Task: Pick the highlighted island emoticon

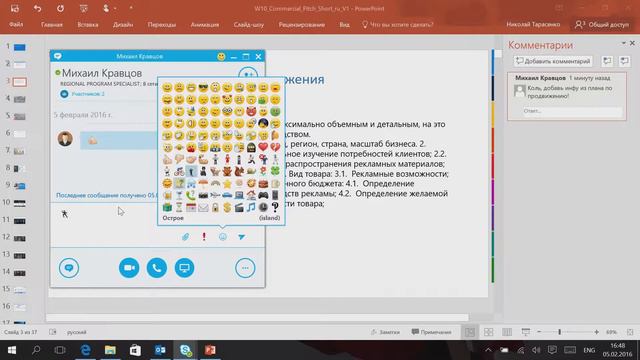Action: (x=179, y=183)
